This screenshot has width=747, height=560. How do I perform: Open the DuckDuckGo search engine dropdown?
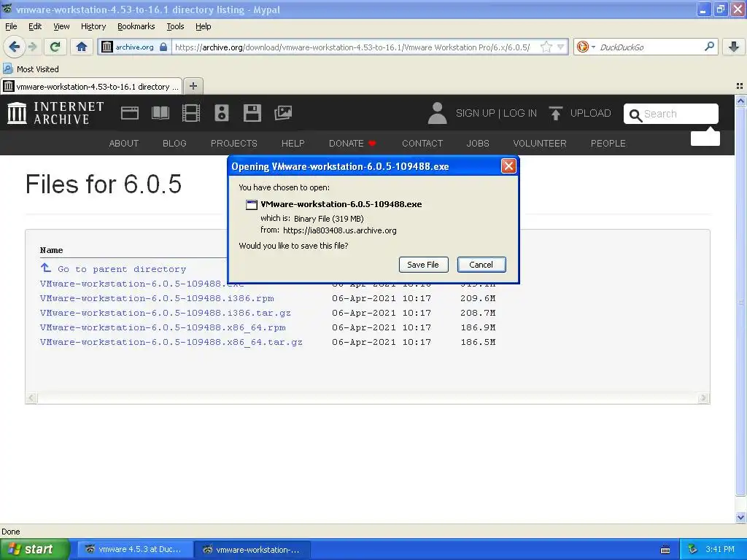point(586,47)
